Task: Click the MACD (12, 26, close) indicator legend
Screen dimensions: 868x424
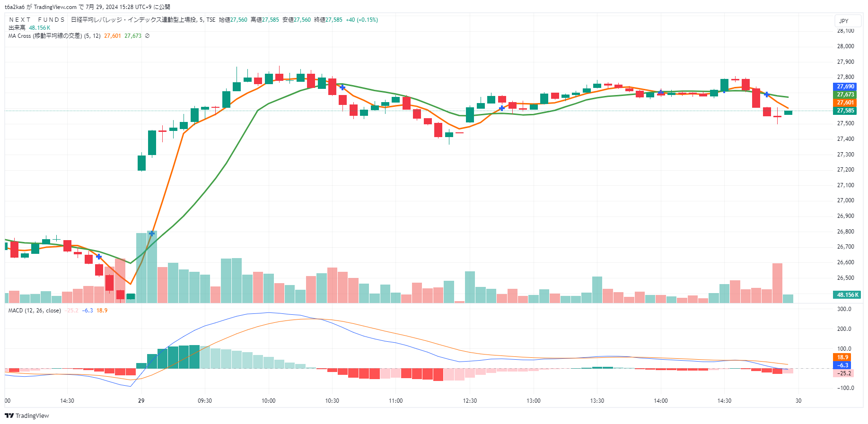Action: tap(35, 311)
